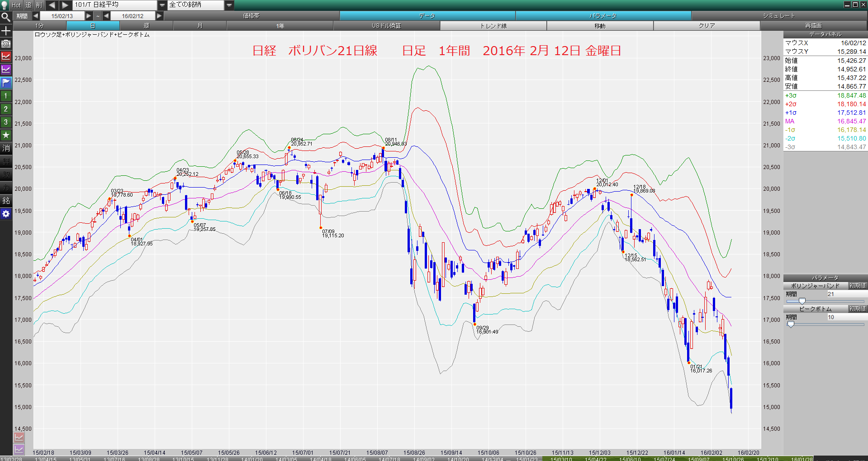Image resolution: width=868 pixels, height=461 pixels.
Task: Step start date 15/02/13 forward
Action: (x=89, y=16)
